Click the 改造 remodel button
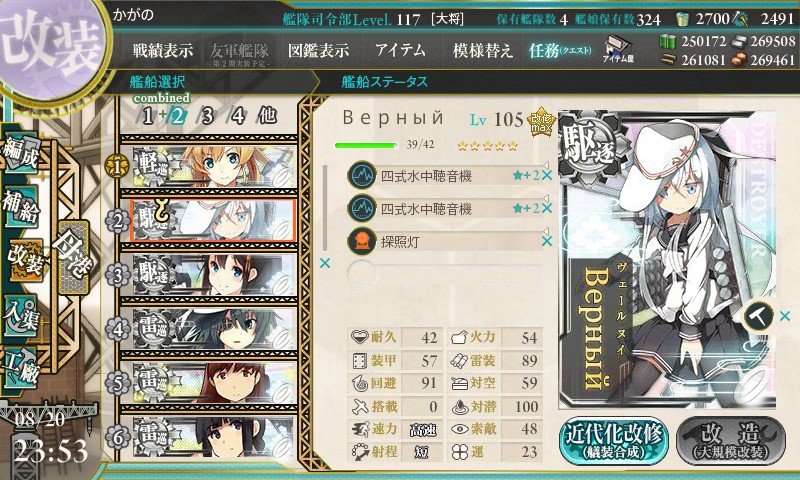 731,441
